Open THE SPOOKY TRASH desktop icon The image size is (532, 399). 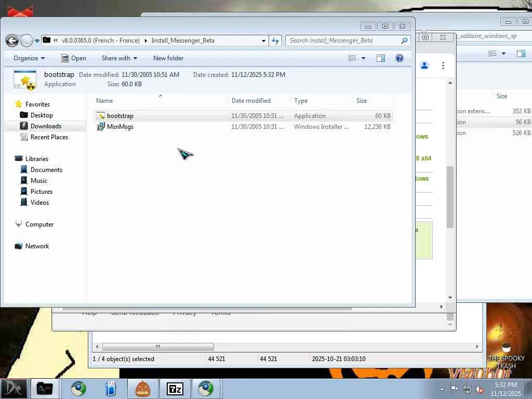(506, 355)
